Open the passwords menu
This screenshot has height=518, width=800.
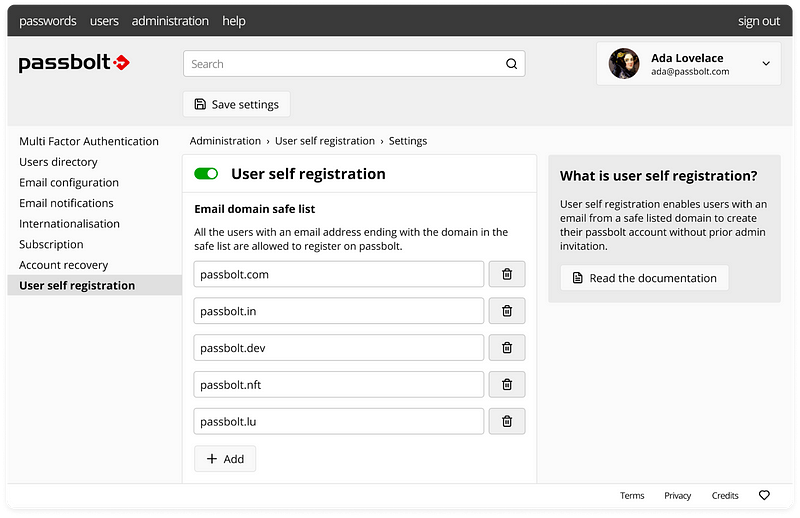48,21
